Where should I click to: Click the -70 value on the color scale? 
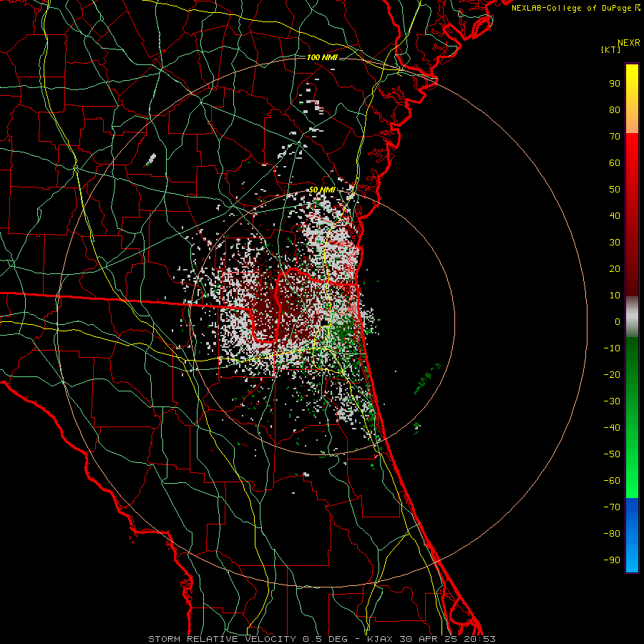point(612,507)
